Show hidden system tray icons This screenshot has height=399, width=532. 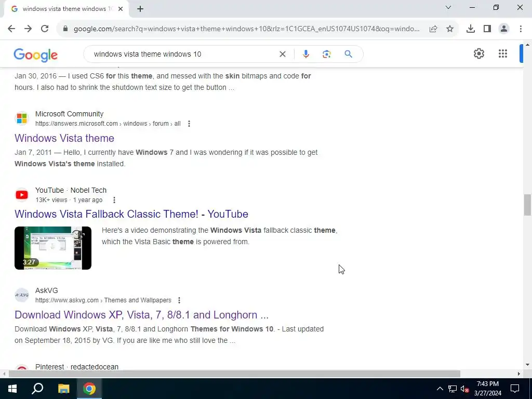click(x=440, y=389)
